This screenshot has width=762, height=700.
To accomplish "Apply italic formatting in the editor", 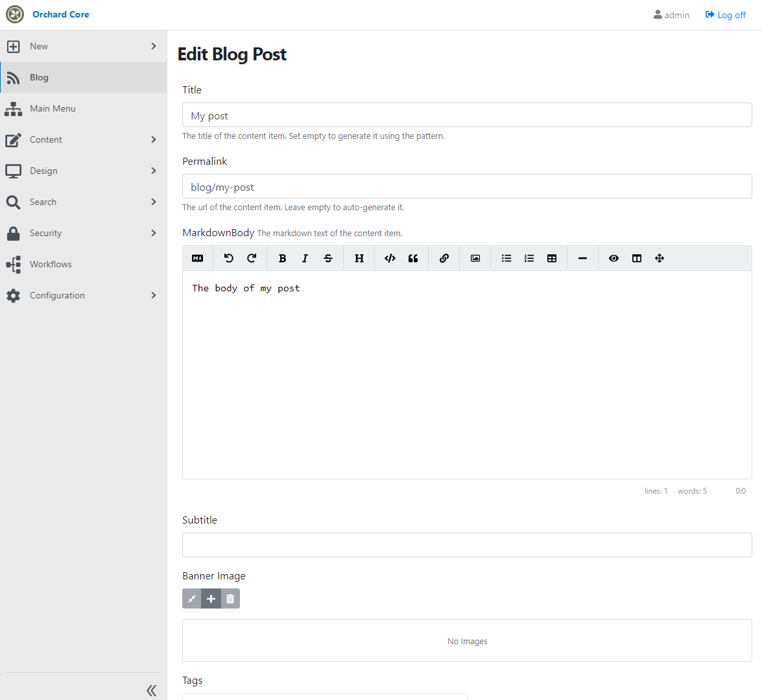I will 305,258.
